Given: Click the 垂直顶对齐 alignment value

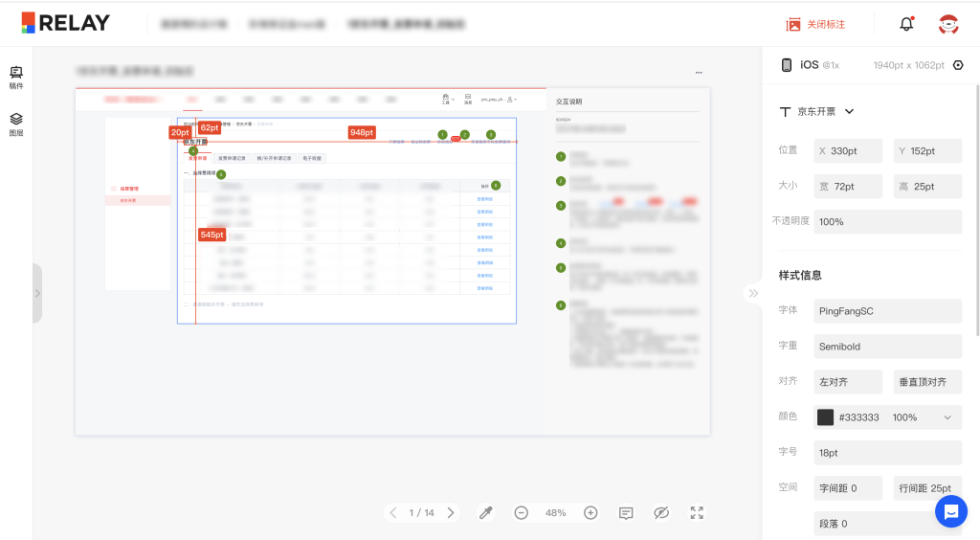Looking at the screenshot, I should 927,382.
